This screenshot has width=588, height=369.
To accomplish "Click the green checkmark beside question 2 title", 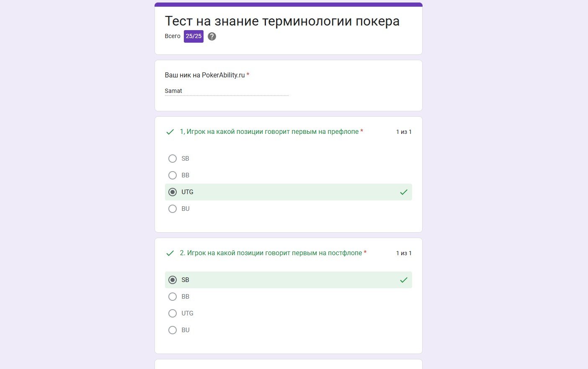I will (170, 253).
